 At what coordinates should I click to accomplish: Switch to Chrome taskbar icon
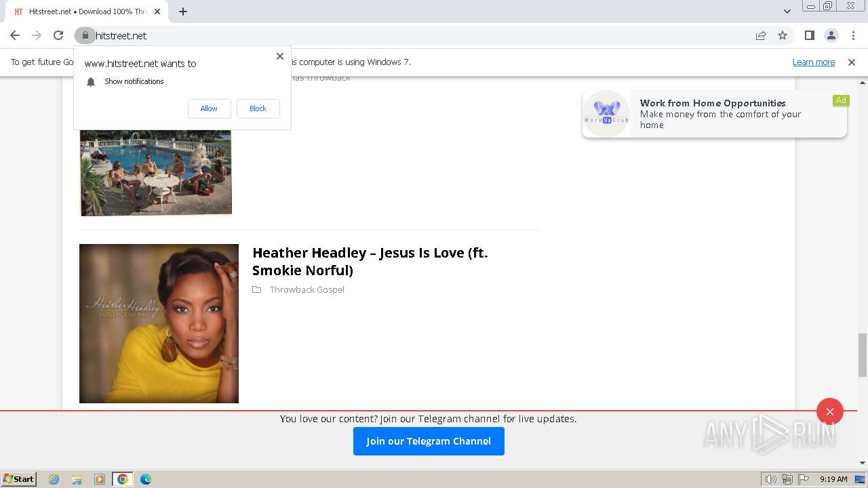click(123, 479)
